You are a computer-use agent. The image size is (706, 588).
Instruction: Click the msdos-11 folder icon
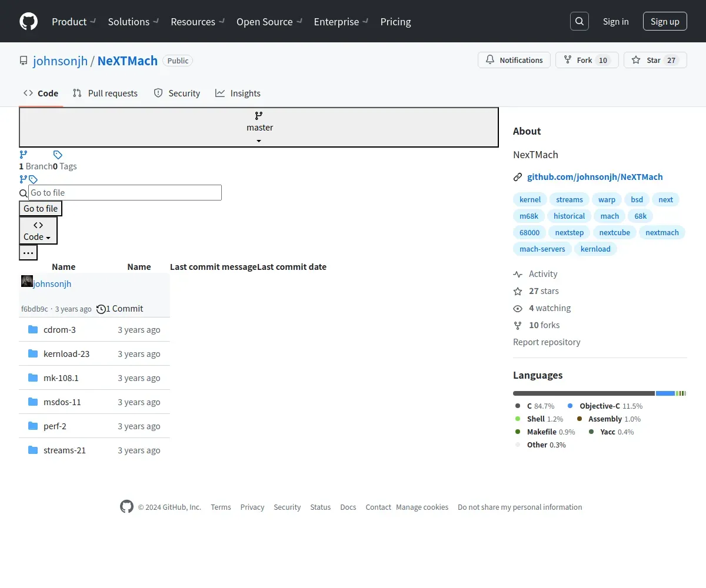(33, 402)
